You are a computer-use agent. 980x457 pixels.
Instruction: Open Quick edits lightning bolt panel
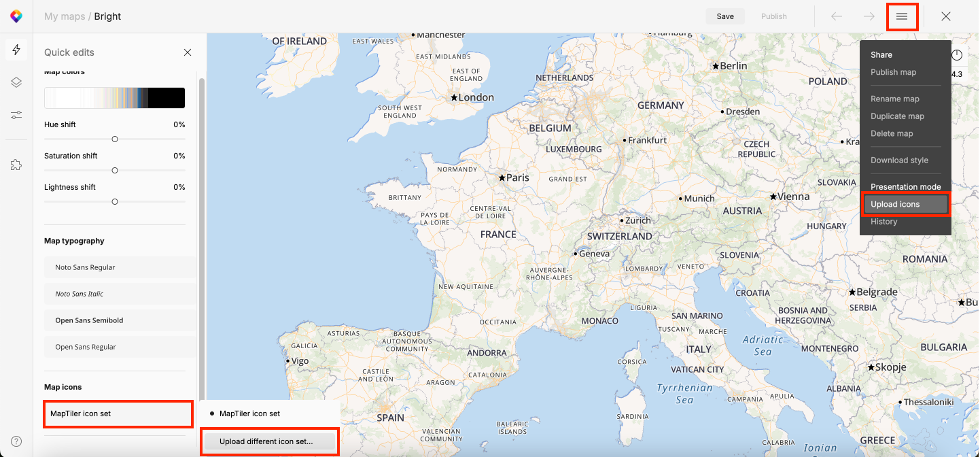pos(16,50)
